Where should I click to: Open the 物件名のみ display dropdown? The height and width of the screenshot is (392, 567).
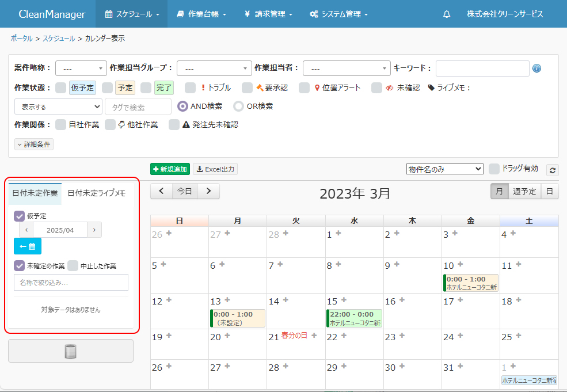(x=444, y=169)
